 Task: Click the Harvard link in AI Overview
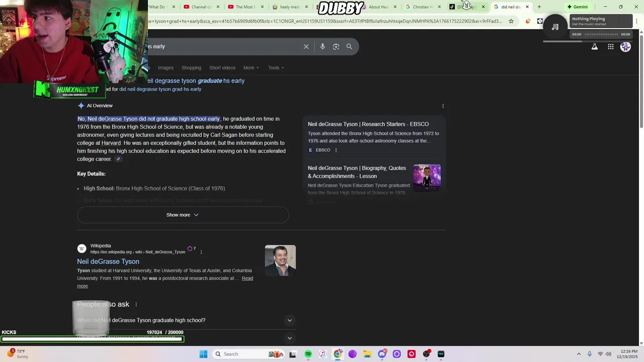(111, 143)
